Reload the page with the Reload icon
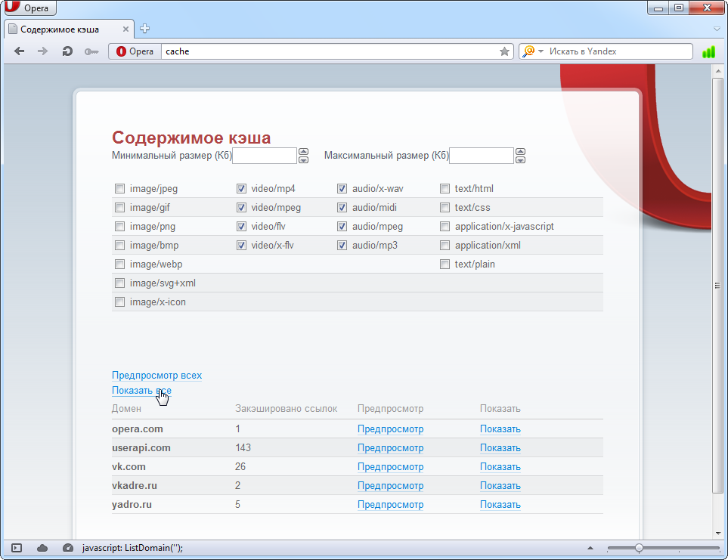 point(67,51)
